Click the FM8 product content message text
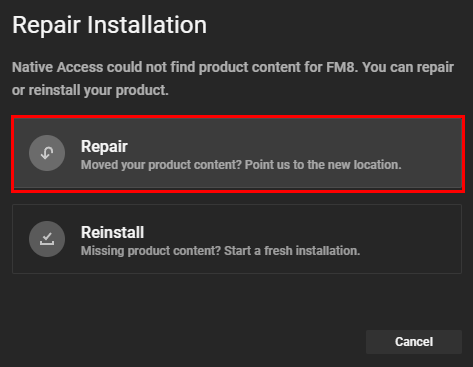This screenshot has width=473, height=367. [233, 79]
